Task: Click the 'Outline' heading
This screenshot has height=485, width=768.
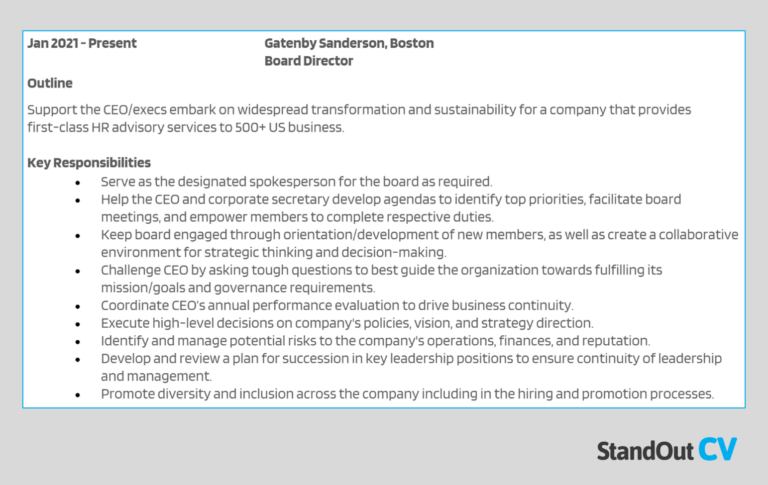Action: pos(50,83)
